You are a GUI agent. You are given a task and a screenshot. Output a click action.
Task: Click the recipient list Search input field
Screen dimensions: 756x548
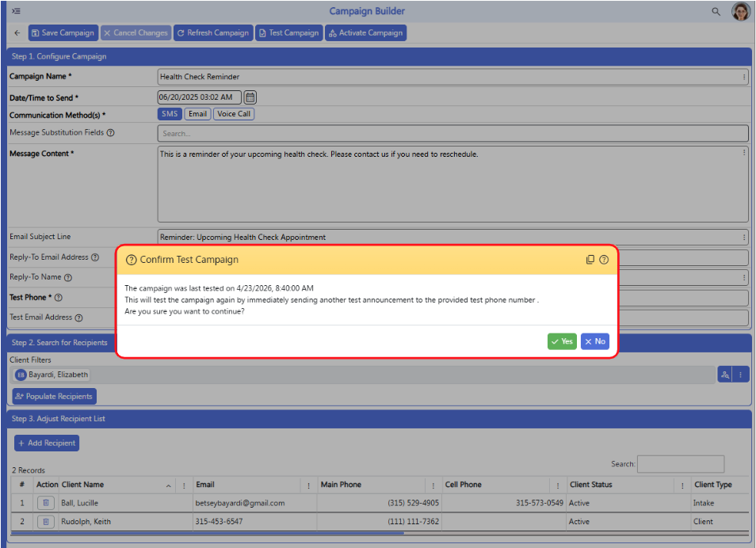[x=681, y=464]
